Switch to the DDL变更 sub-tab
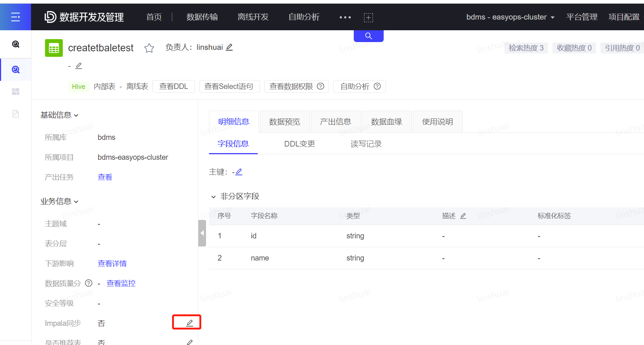The height and width of the screenshot is (345, 644). [x=299, y=144]
